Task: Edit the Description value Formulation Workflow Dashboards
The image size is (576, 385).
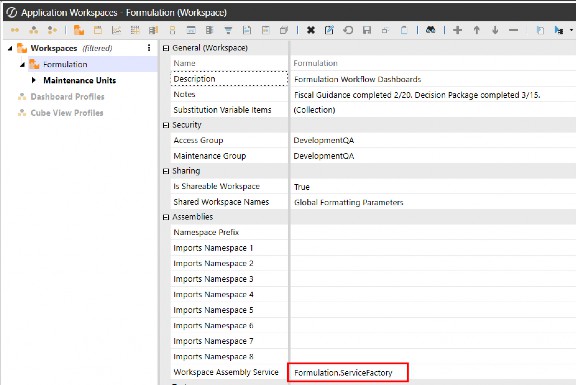Action: (x=433, y=79)
